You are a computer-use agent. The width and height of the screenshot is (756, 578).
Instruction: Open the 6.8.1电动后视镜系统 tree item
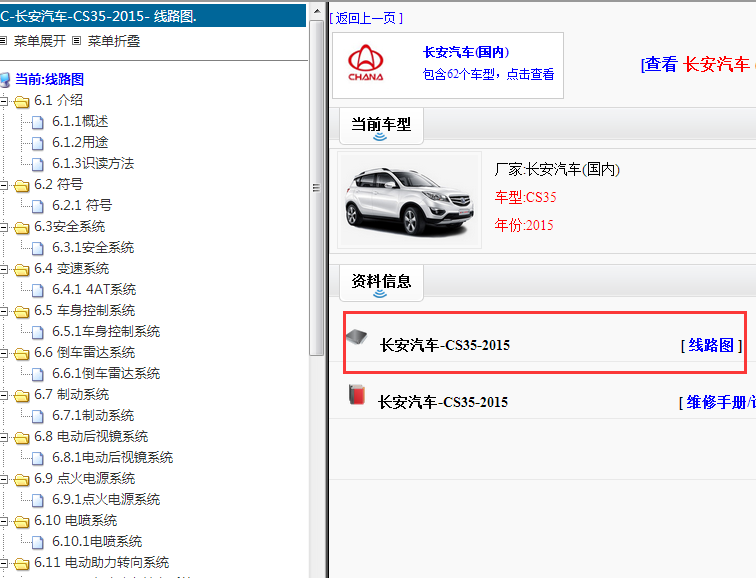click(x=112, y=458)
